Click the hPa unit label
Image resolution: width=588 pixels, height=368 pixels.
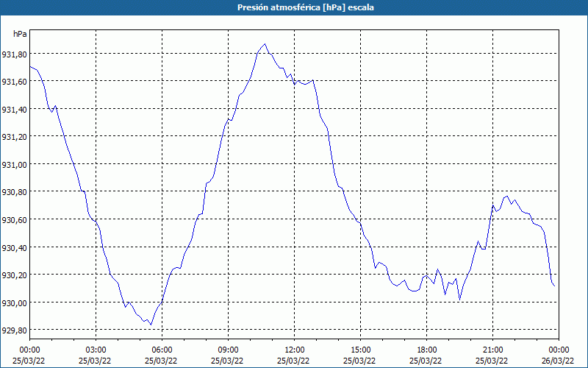[x=20, y=34]
